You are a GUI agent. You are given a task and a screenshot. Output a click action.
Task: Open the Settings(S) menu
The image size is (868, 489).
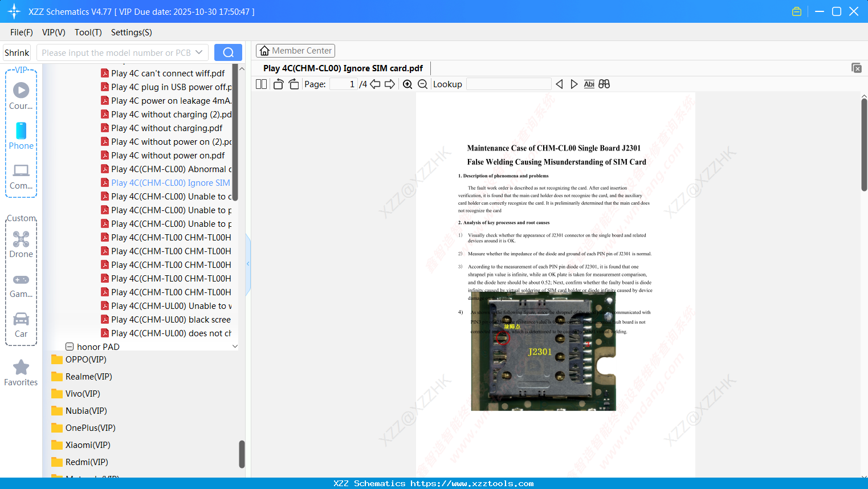[x=132, y=32]
